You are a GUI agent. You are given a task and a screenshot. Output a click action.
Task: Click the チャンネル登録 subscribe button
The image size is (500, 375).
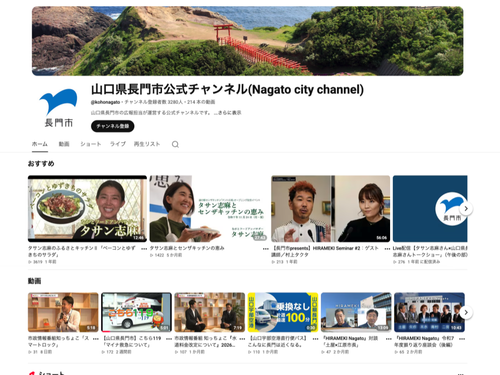click(113, 126)
